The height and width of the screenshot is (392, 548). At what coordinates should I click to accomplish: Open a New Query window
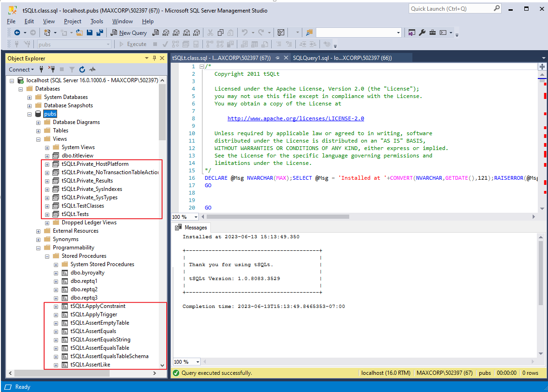pyautogui.click(x=129, y=33)
